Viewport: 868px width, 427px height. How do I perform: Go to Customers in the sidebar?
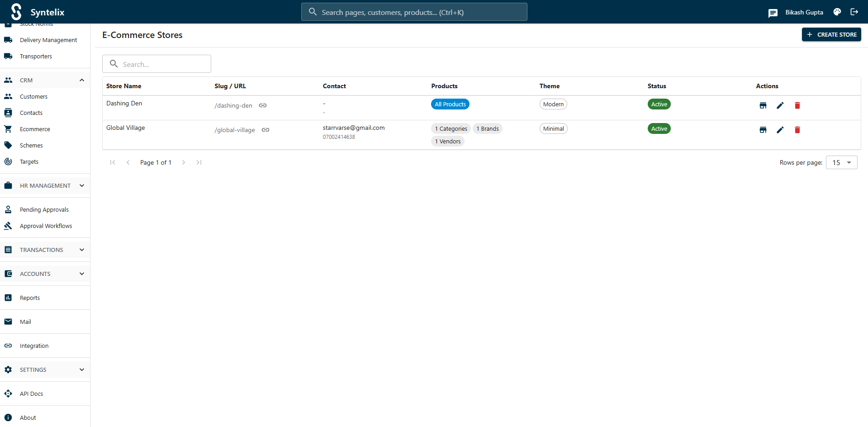33,96
